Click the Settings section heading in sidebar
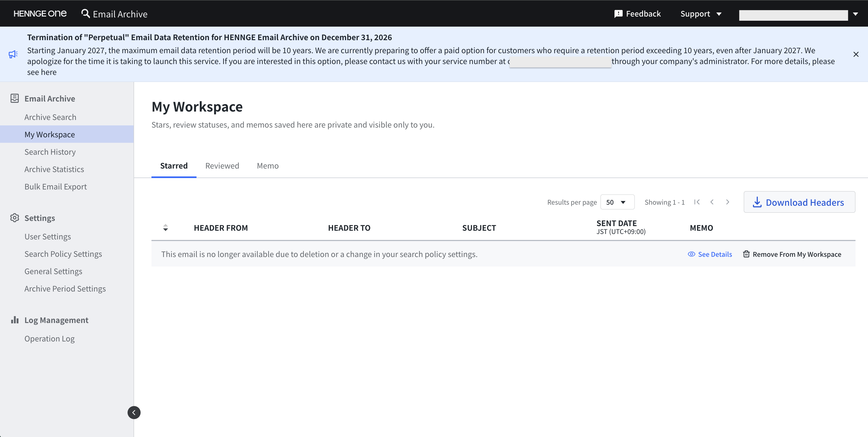 (40, 218)
